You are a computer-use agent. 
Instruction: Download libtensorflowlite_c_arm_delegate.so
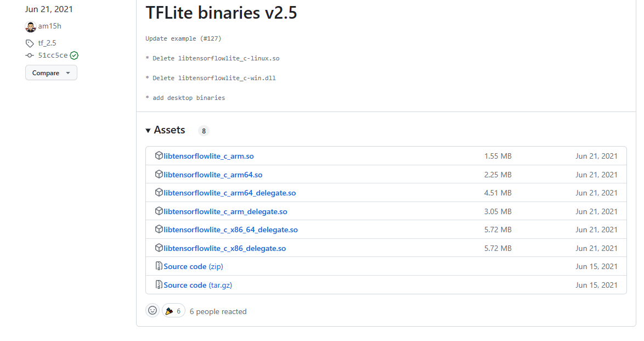[225, 211]
